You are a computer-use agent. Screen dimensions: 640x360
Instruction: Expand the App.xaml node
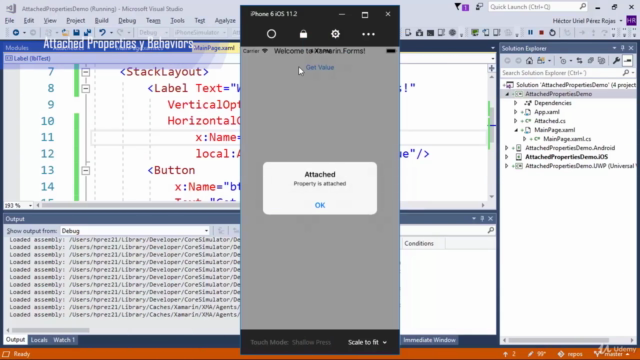tap(516, 112)
